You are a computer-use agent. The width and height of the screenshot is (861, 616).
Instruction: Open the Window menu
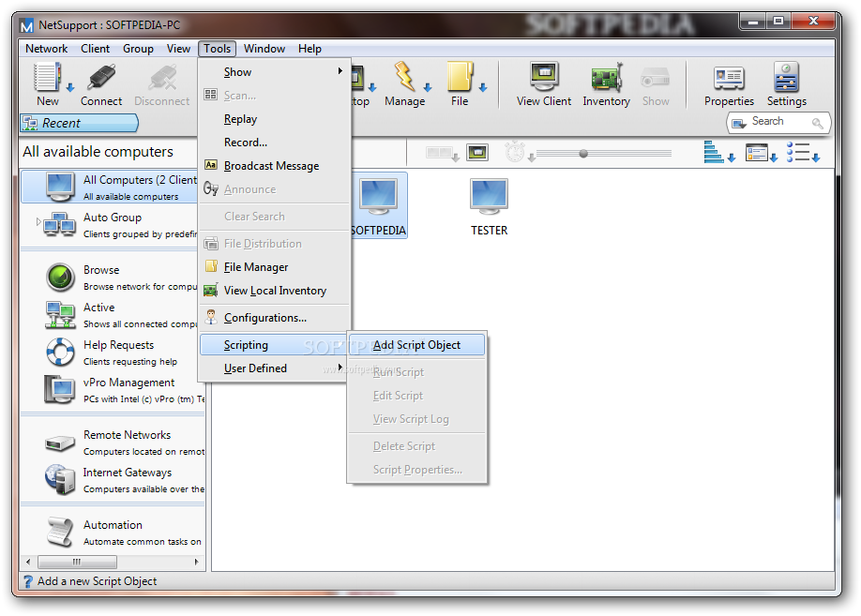(264, 49)
